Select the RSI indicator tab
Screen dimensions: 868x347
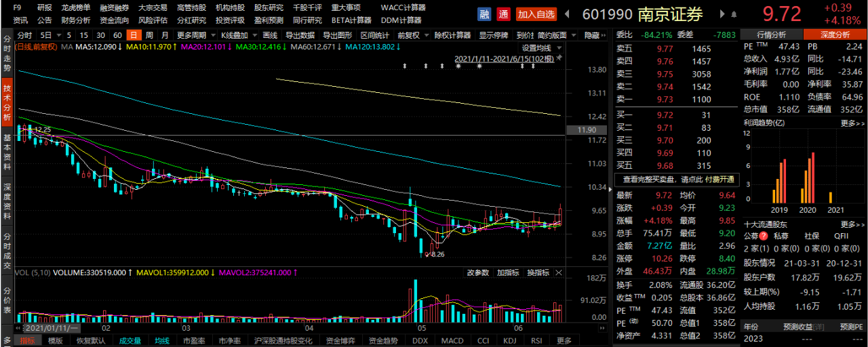[536, 340]
